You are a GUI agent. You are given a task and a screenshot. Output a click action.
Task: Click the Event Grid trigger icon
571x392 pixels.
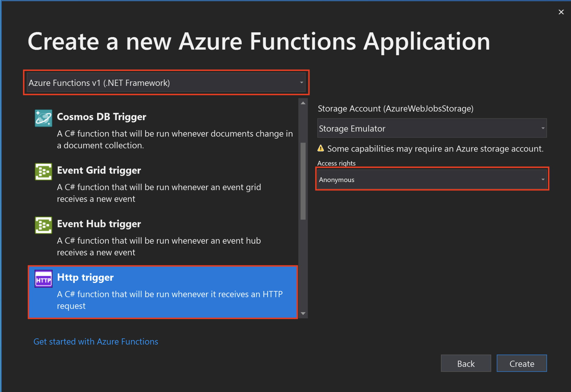click(x=43, y=171)
